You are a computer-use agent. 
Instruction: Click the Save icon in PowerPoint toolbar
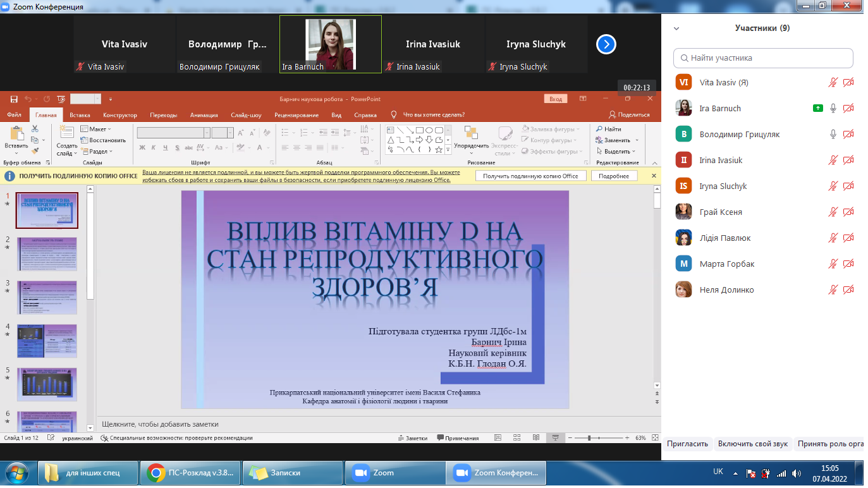(x=14, y=99)
